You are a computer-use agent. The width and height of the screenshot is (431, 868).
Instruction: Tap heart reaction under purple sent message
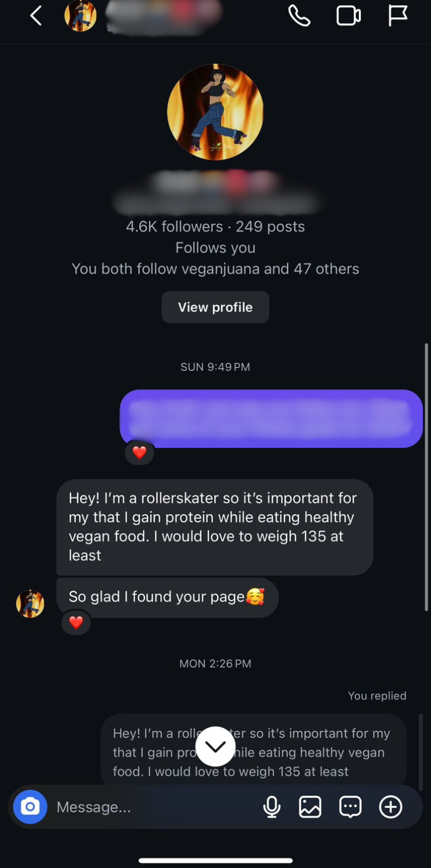click(x=140, y=452)
